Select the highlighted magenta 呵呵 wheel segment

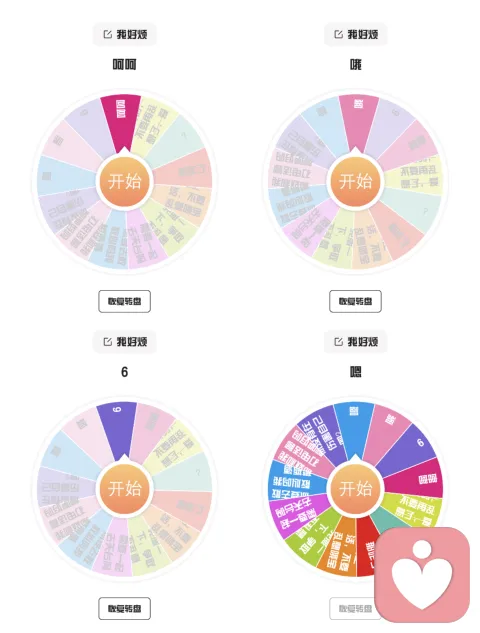point(122,119)
